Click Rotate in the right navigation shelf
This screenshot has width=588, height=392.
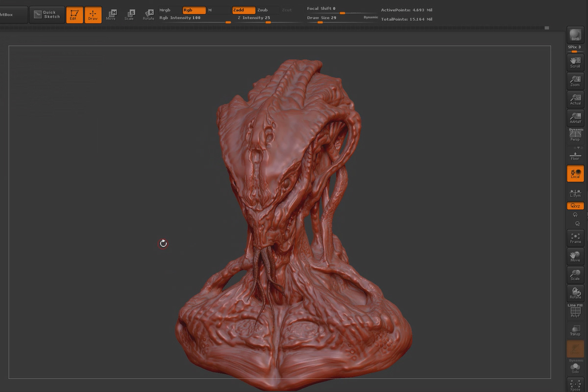(575, 294)
